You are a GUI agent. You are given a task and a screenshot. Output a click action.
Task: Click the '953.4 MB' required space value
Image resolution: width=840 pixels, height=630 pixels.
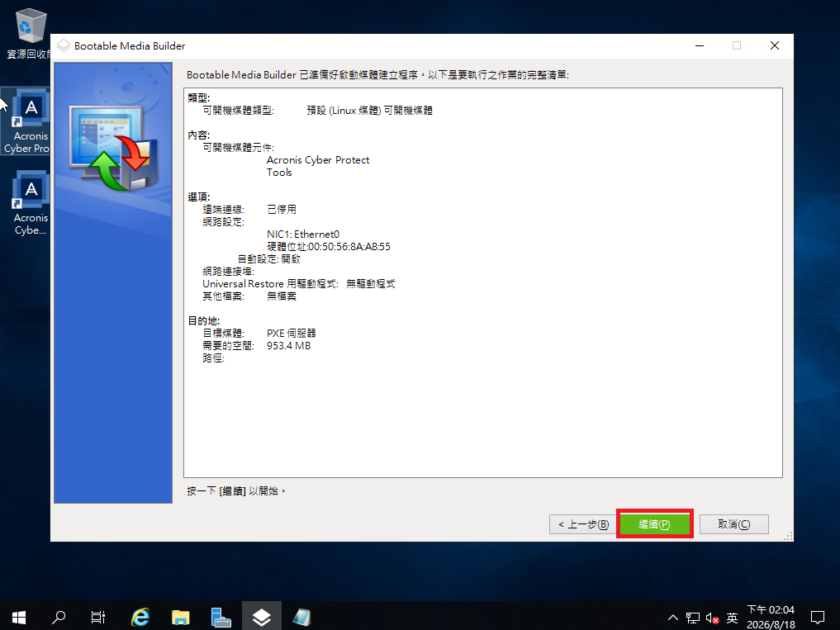[x=289, y=345]
